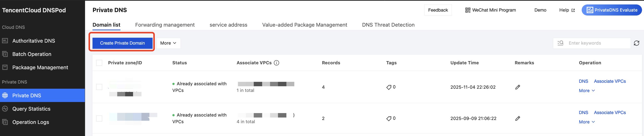Click the info icon next to Associate VPCs
This screenshot has width=644, height=136.
pos(276,63)
